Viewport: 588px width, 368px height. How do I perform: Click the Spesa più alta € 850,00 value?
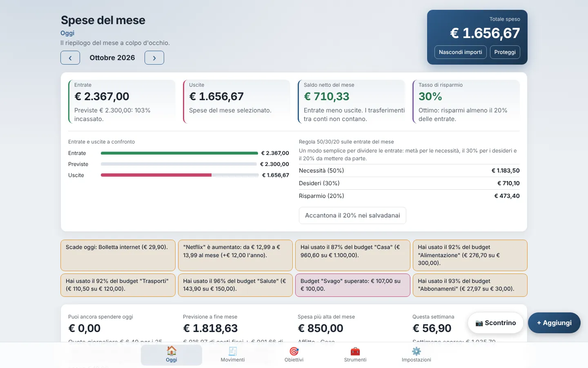(321, 328)
